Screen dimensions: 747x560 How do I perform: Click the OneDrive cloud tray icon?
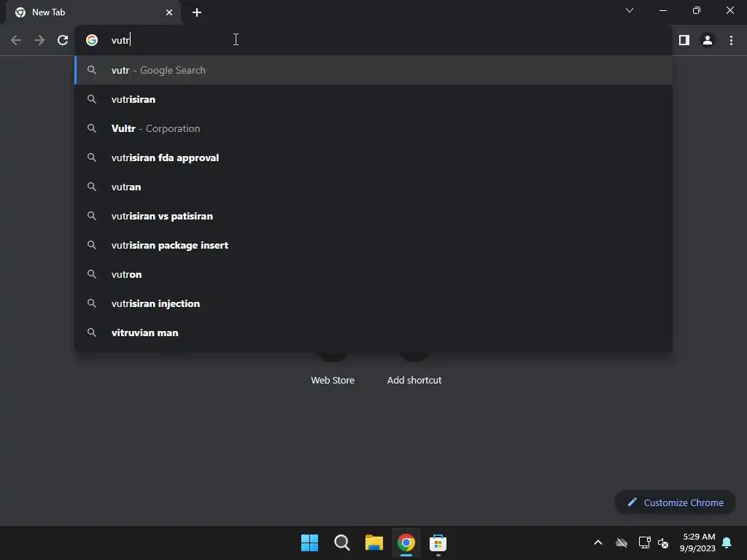622,542
